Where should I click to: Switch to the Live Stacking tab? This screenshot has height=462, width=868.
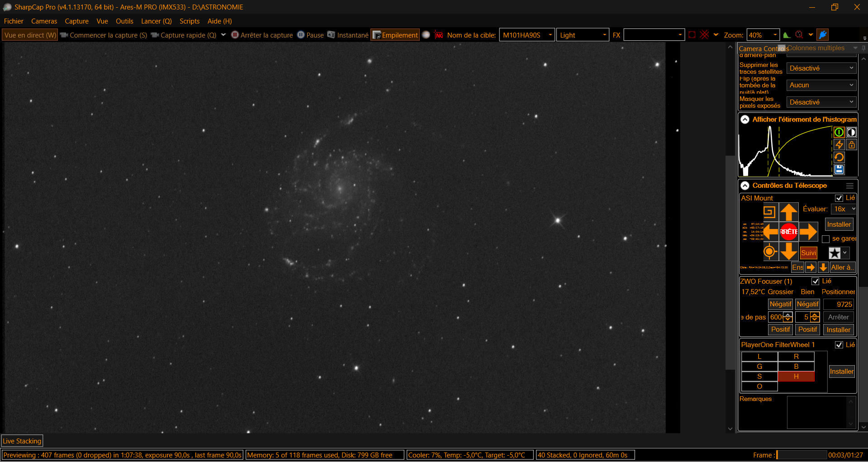point(22,441)
